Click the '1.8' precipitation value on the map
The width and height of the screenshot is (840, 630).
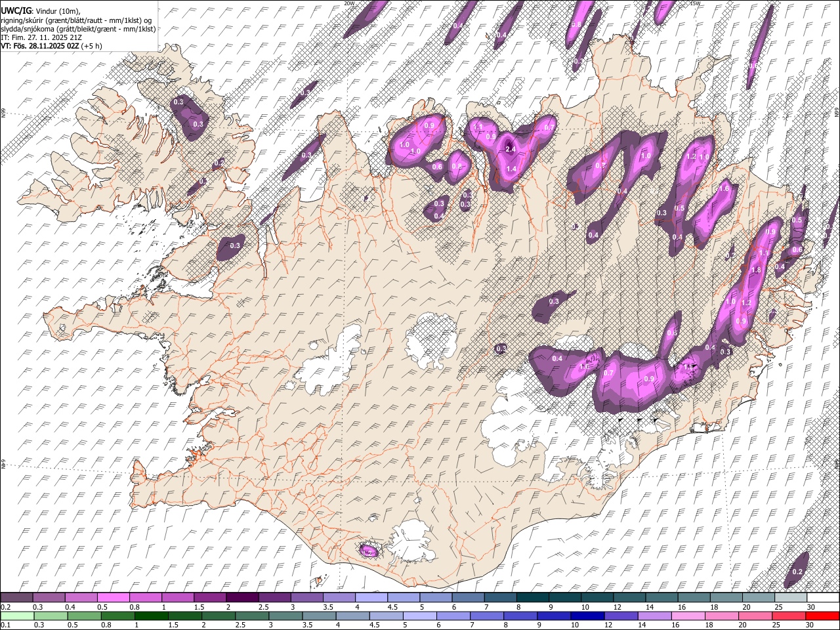(x=756, y=270)
